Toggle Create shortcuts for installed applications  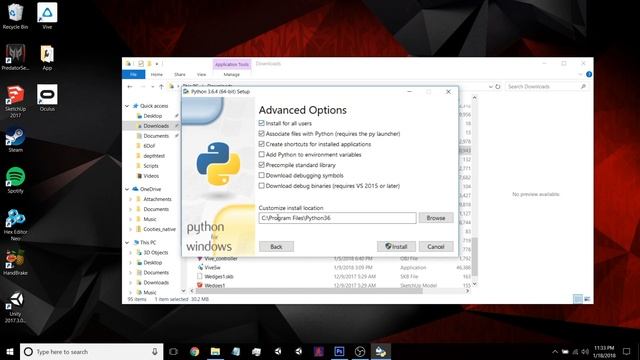pos(262,144)
